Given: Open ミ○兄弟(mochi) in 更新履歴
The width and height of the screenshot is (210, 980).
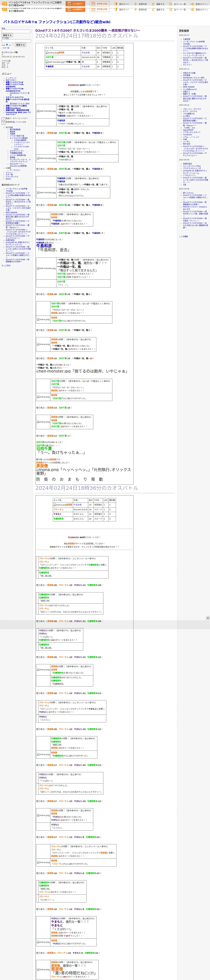Looking at the screenshot, I should click(x=190, y=89).
